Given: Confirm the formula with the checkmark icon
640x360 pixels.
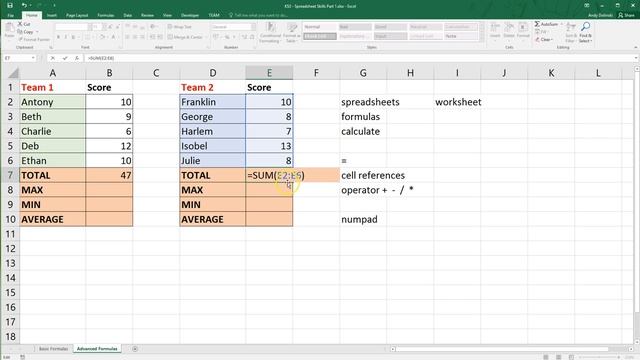Looking at the screenshot, I should pyautogui.click(x=65, y=58).
